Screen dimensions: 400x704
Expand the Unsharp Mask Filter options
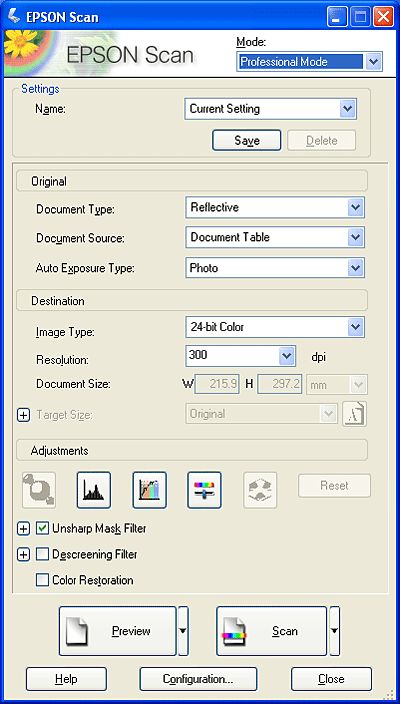tap(23, 529)
